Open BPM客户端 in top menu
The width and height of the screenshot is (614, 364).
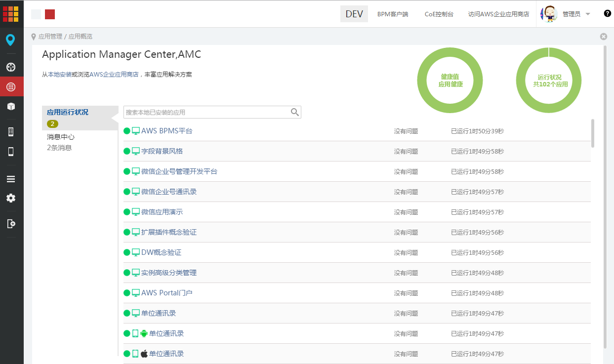point(393,14)
